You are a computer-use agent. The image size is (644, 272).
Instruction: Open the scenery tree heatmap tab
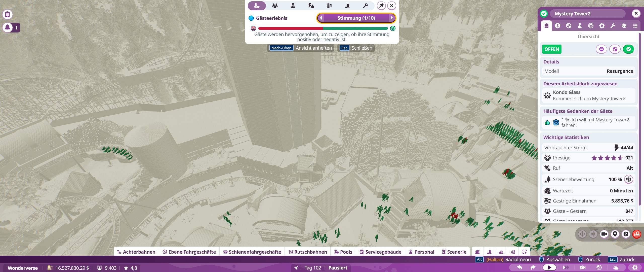click(x=347, y=6)
